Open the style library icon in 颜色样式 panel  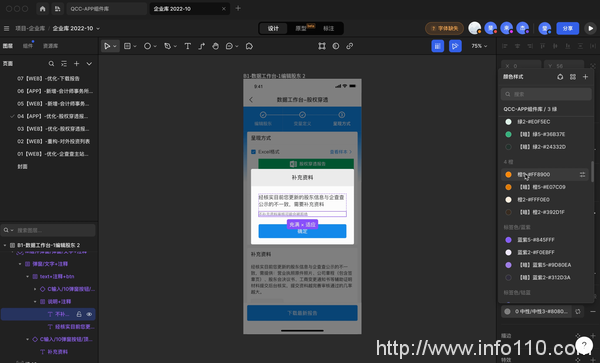560,77
